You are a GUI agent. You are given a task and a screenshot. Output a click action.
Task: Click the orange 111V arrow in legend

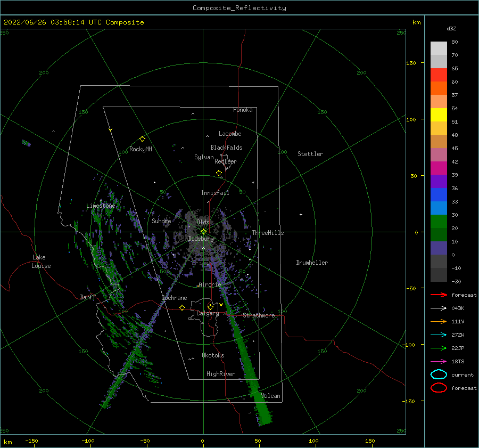point(439,321)
